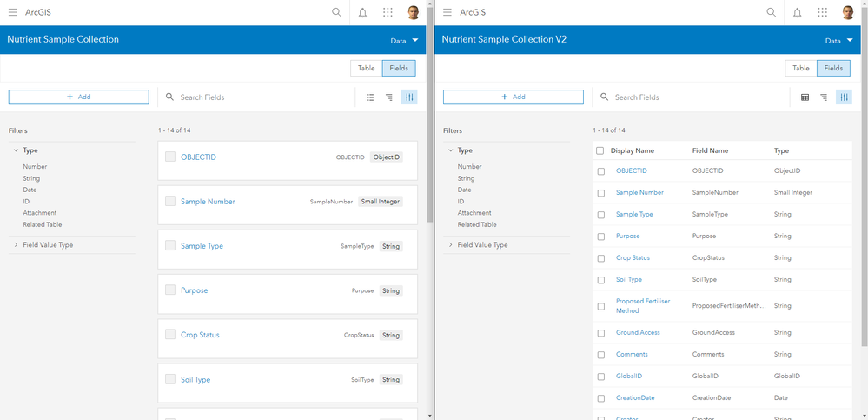The image size is (868, 420).
Task: Select all fields using the Display Name header checkbox
Action: pos(600,150)
